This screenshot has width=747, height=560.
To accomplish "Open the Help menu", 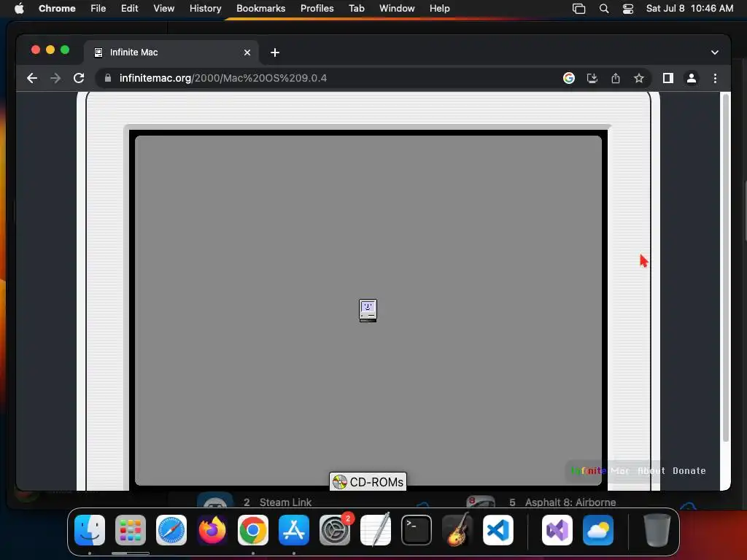I will [x=439, y=9].
